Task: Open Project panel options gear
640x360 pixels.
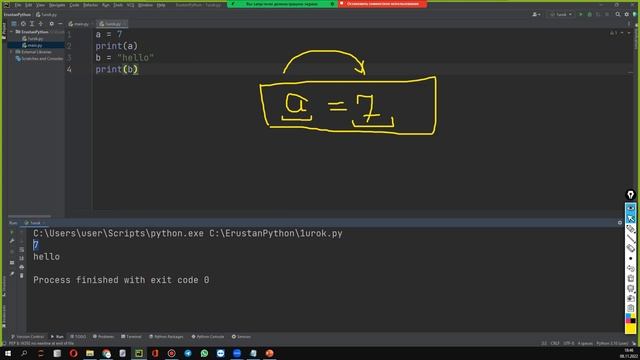Action: 51,24
